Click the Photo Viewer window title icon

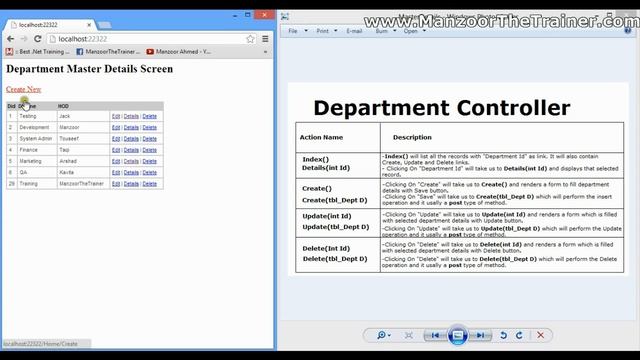(x=285, y=16)
